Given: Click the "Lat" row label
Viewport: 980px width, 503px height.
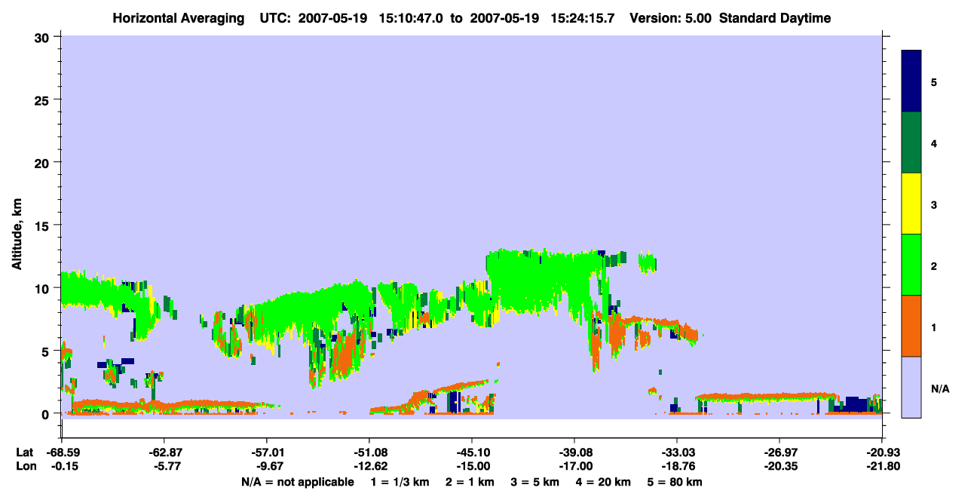Looking at the screenshot, I should tap(25, 452).
